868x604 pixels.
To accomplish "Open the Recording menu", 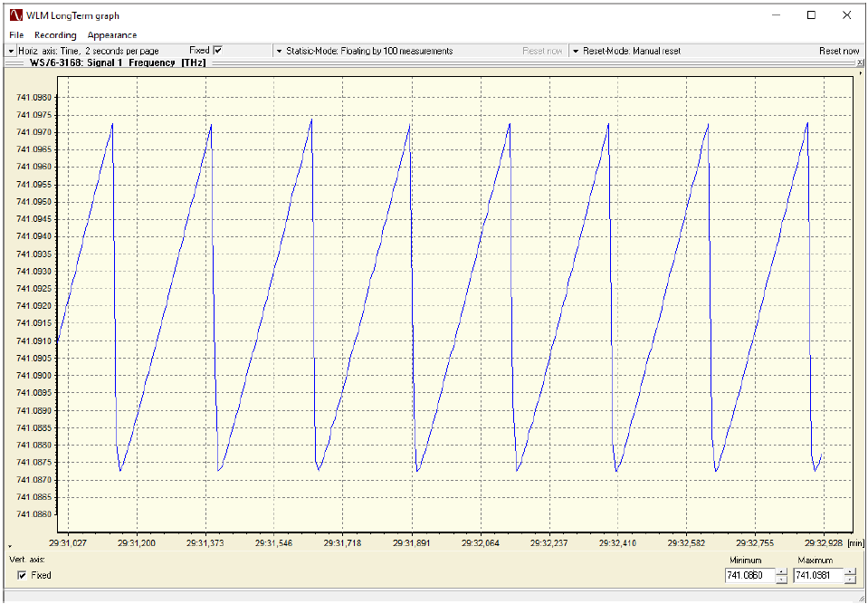I will (x=55, y=35).
